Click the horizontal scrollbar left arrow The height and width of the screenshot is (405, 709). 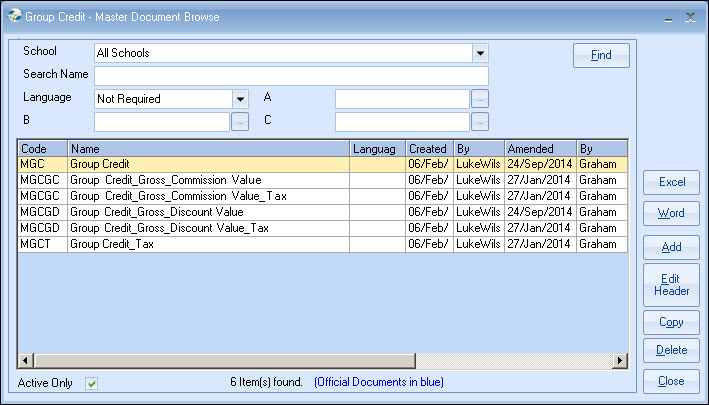pyautogui.click(x=25, y=360)
